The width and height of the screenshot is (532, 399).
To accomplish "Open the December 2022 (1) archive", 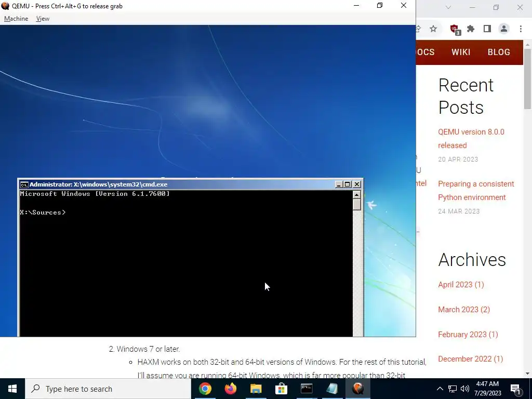I will (470, 359).
